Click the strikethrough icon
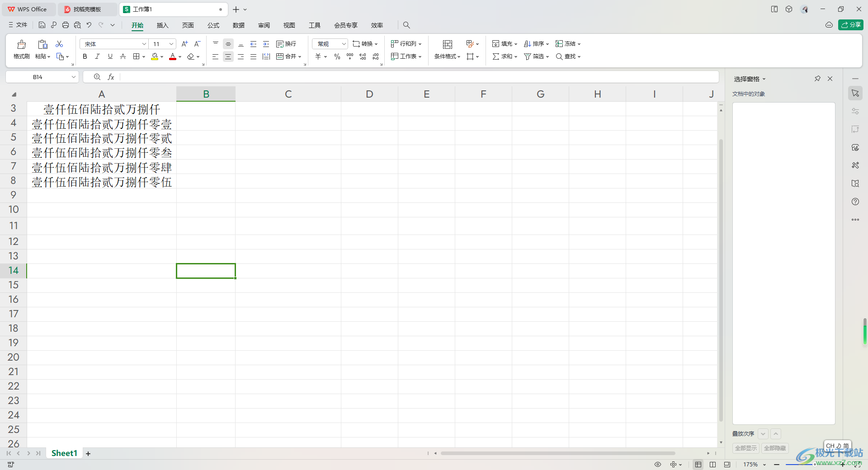 coord(123,56)
